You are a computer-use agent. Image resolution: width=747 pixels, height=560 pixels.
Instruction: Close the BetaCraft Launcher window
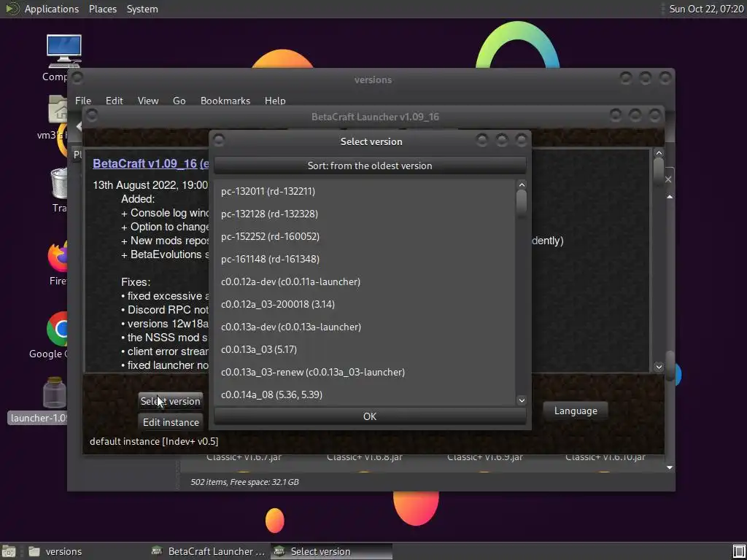(x=655, y=115)
